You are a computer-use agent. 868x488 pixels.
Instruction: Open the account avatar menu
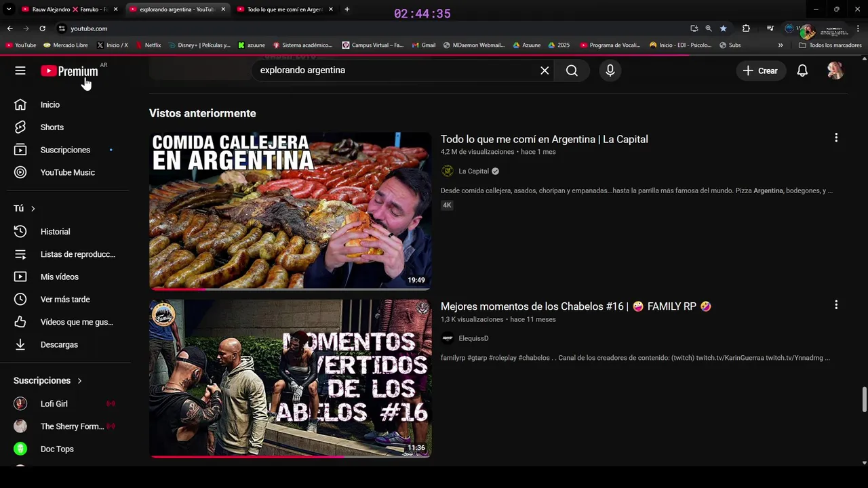point(835,70)
